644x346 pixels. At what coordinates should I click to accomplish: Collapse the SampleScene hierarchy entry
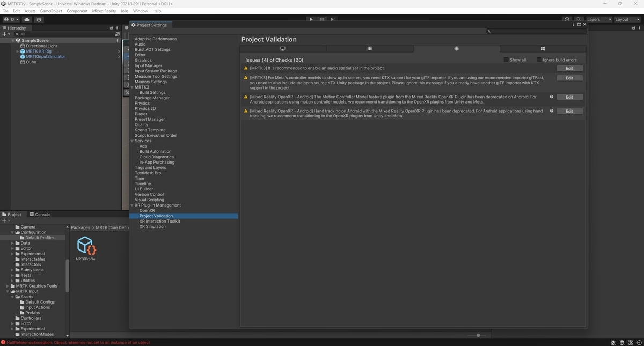[x=12, y=40]
